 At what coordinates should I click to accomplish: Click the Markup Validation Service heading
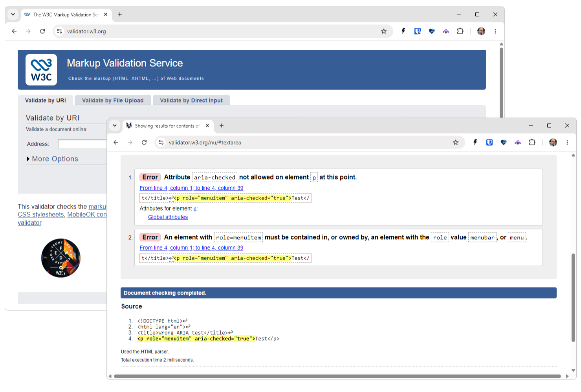[125, 63]
